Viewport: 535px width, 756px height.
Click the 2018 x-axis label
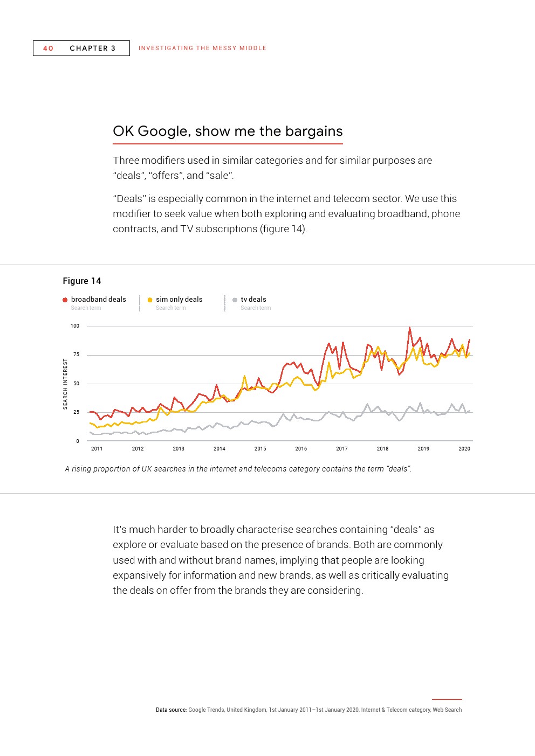382,448
